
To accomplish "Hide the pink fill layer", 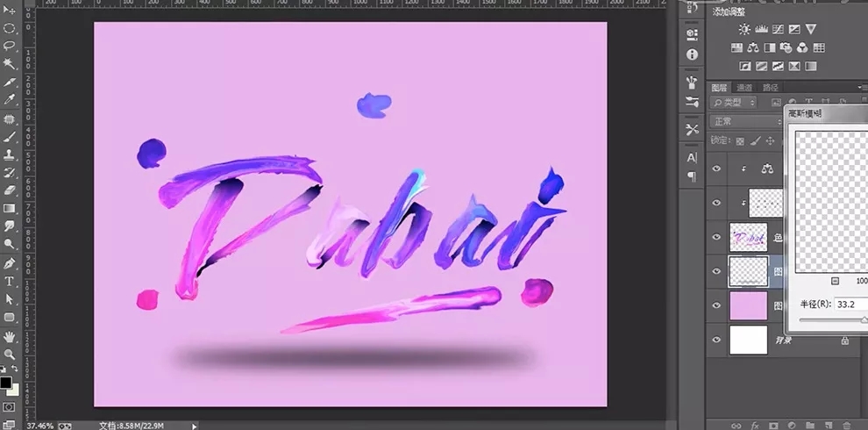I will pyautogui.click(x=716, y=305).
